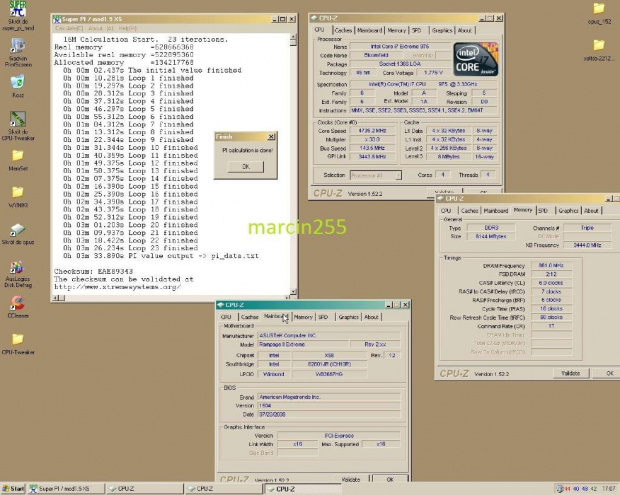Click the Rampage II Extreme model field
The image size is (620, 495).
pyautogui.click(x=303, y=344)
